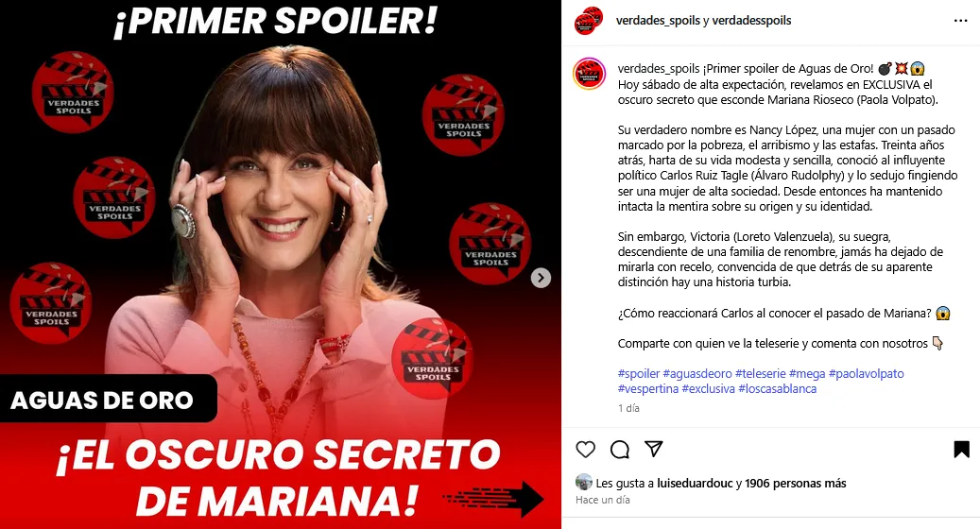This screenshot has width=980, height=529.
Task: Click the '1 día' timestamp under the caption
Action: click(628, 408)
